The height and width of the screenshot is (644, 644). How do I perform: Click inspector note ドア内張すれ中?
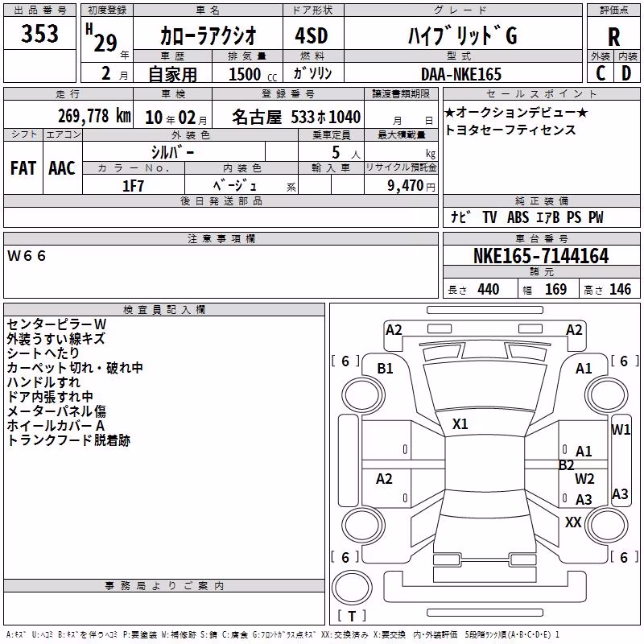point(50,397)
